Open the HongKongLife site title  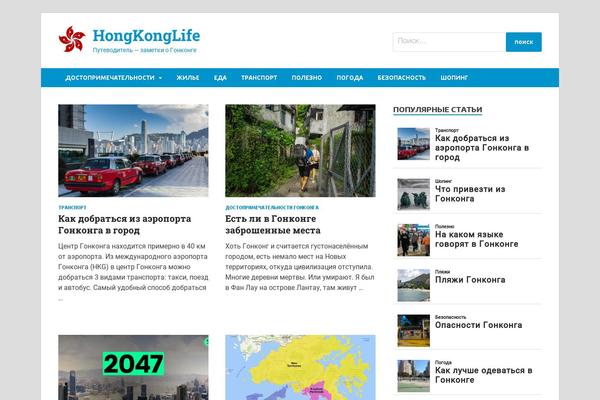coord(146,36)
